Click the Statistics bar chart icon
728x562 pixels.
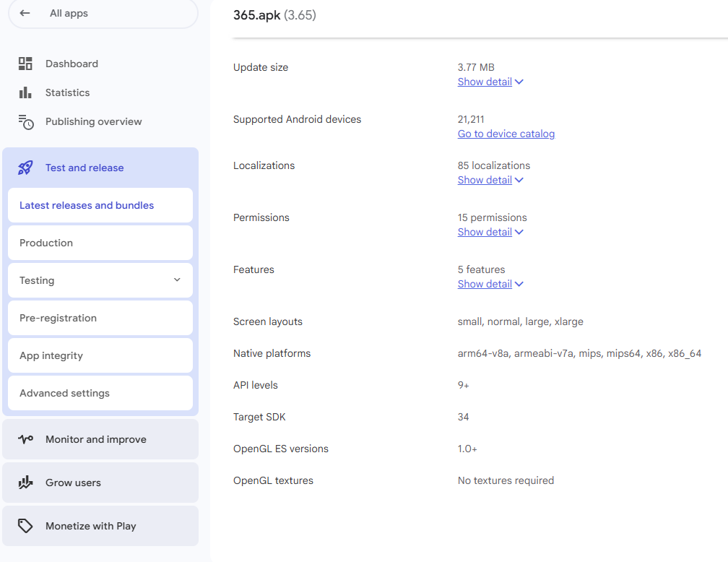coord(25,92)
